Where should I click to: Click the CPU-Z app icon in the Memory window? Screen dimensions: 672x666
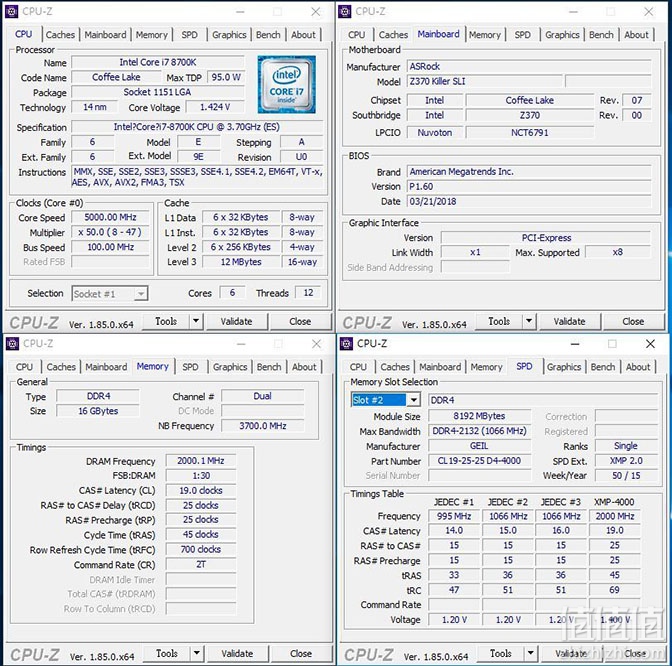pos(12,344)
